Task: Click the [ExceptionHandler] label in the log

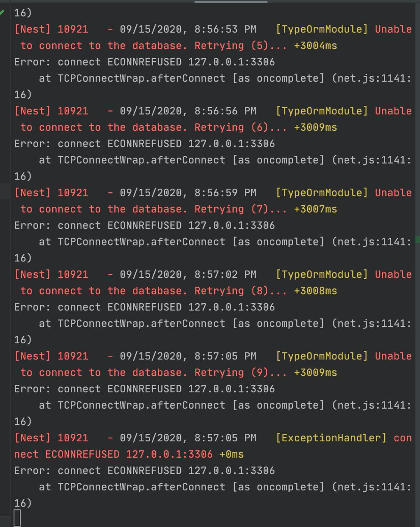Action: click(331, 438)
